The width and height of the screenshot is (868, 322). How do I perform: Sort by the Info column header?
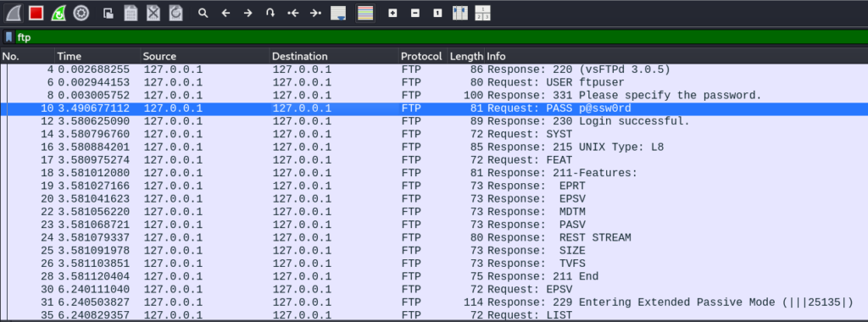pos(676,56)
